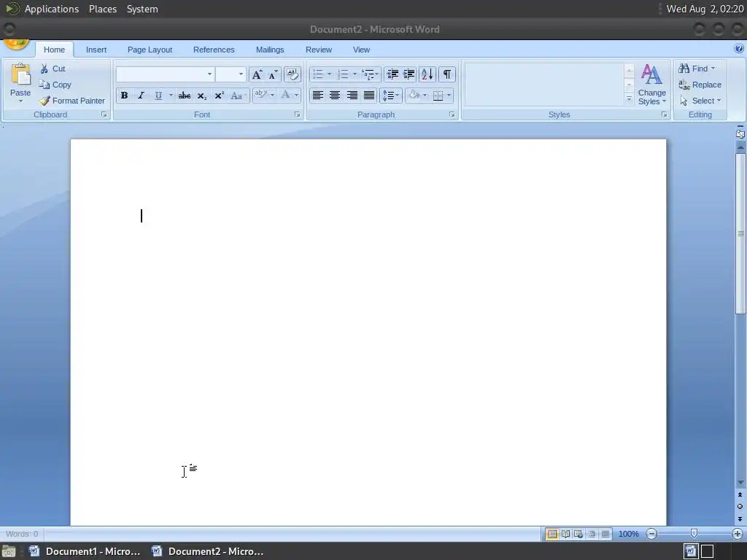Toggle show/hide paragraph marks
The image size is (747, 560).
tap(447, 74)
